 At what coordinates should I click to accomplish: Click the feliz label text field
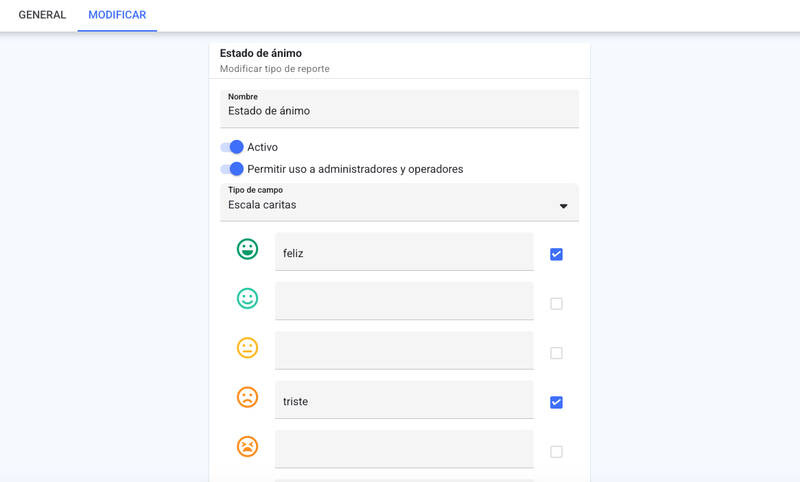click(x=404, y=252)
